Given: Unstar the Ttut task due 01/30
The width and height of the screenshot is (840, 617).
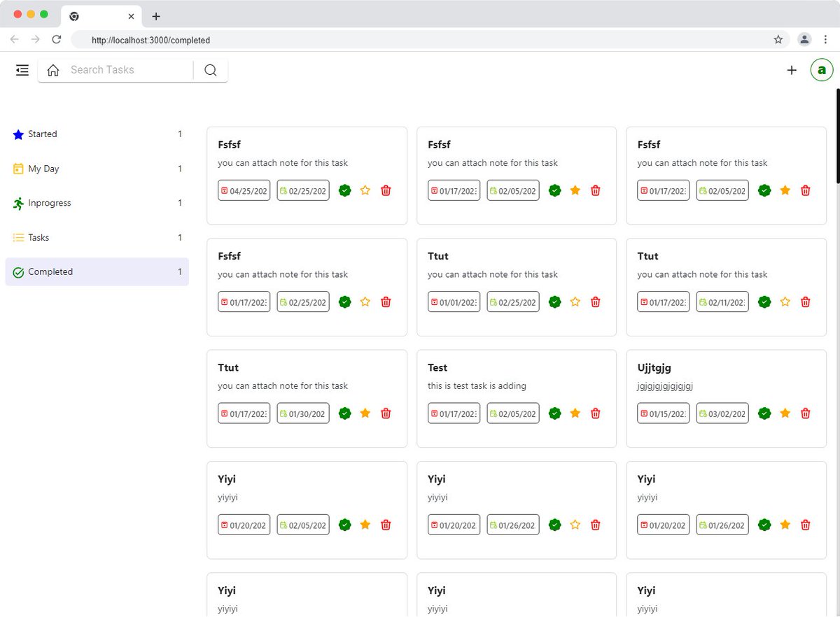Looking at the screenshot, I should tap(365, 413).
